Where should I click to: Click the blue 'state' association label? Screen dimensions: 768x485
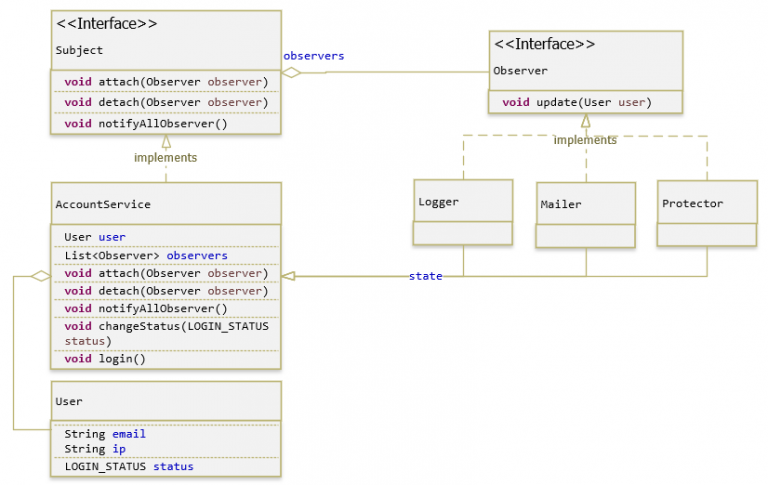[426, 276]
